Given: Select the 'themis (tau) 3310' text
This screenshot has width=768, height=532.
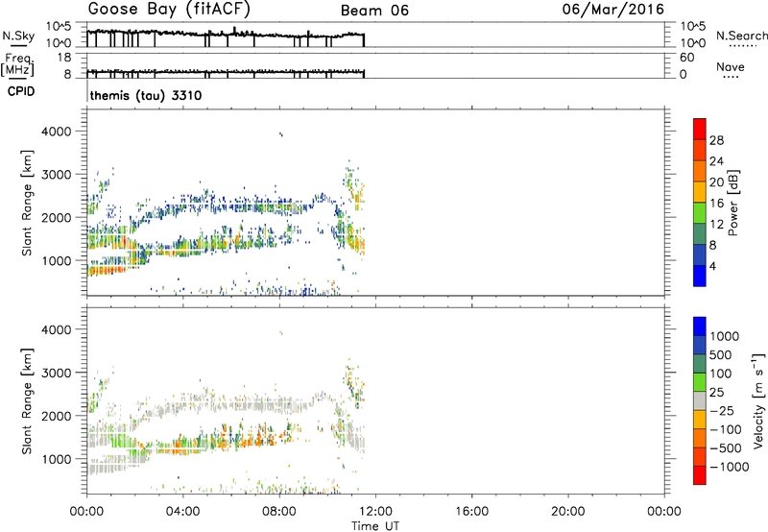Looking at the screenshot, I should point(146,95).
